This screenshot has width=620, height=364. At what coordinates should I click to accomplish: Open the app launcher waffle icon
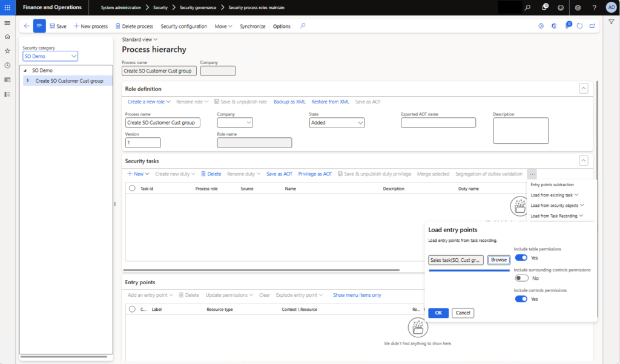[7, 7]
